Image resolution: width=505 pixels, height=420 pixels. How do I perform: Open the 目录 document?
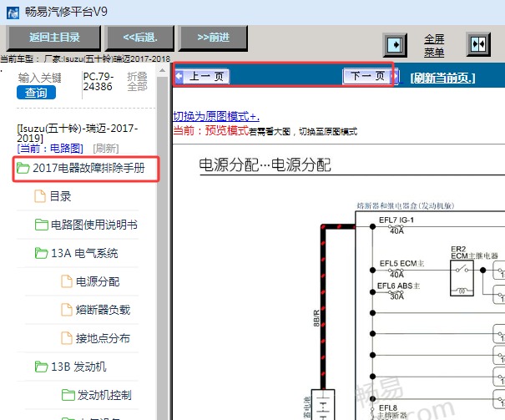[60, 196]
